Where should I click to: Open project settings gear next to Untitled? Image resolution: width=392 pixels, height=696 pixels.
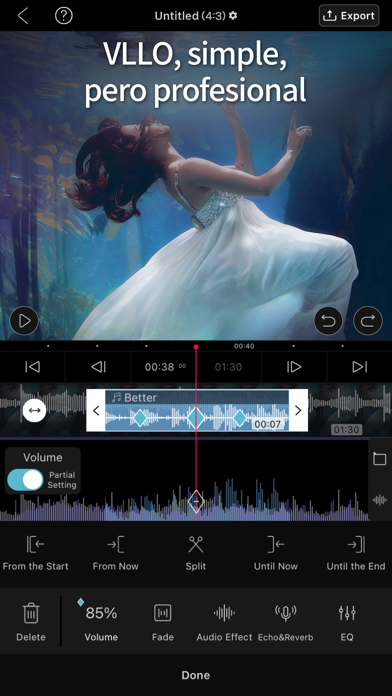coord(233,16)
